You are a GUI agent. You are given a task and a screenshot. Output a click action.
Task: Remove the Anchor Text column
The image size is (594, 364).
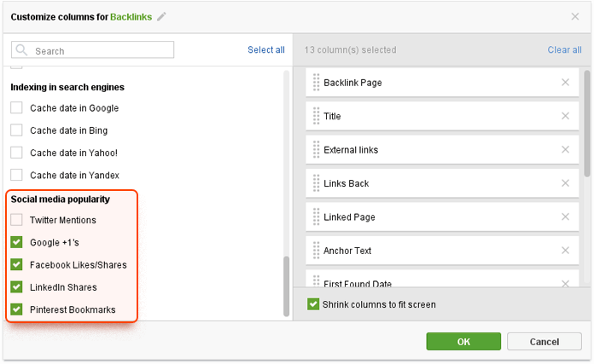pos(565,251)
